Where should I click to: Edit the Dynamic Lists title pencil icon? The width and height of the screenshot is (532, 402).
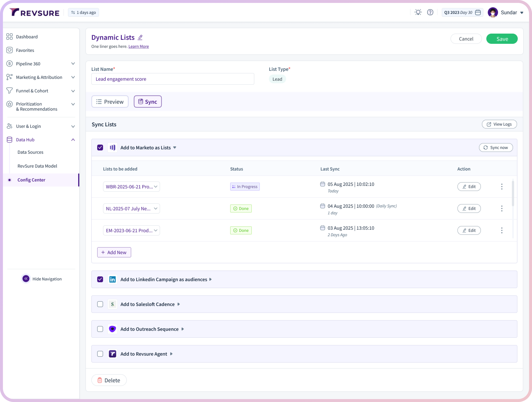[x=140, y=38]
